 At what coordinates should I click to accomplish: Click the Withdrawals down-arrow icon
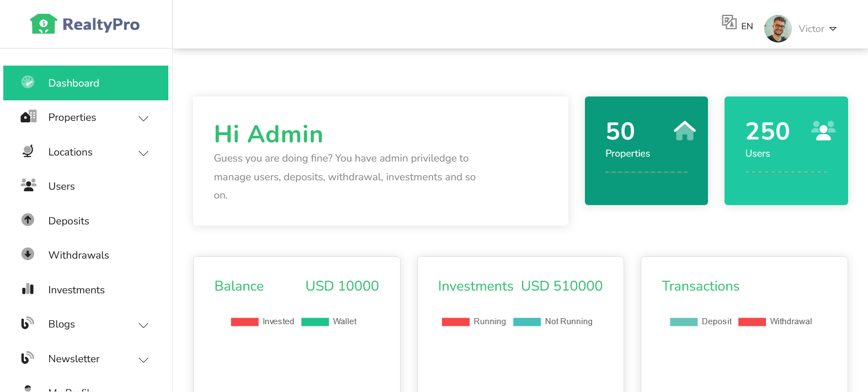coord(28,254)
